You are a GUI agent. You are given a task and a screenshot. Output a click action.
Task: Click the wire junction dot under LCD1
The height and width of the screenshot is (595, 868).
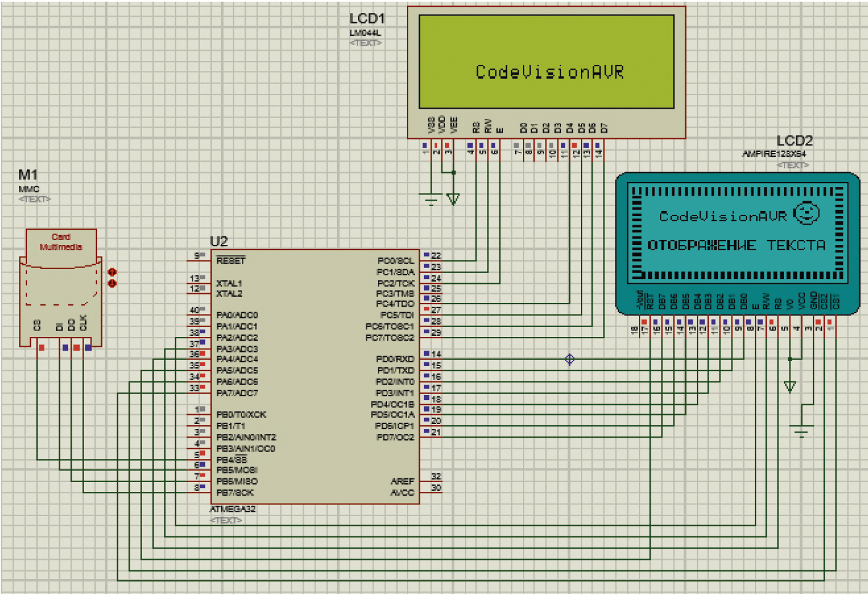pos(454,172)
